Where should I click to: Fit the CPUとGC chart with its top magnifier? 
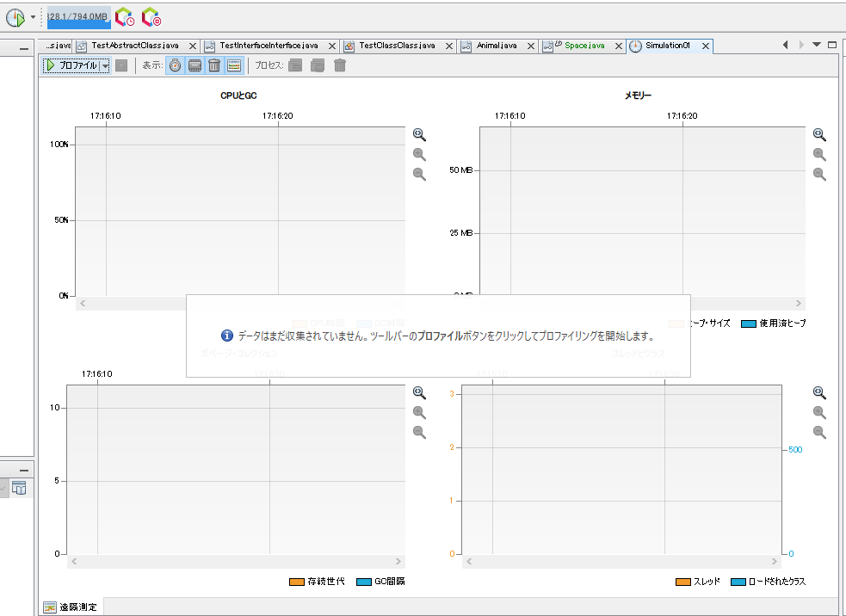(x=419, y=134)
